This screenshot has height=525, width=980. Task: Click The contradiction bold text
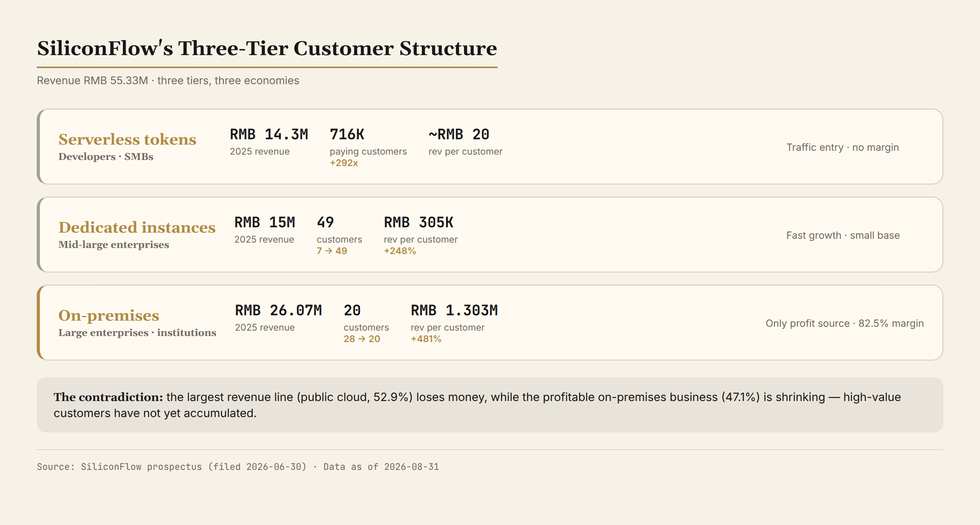(x=109, y=397)
